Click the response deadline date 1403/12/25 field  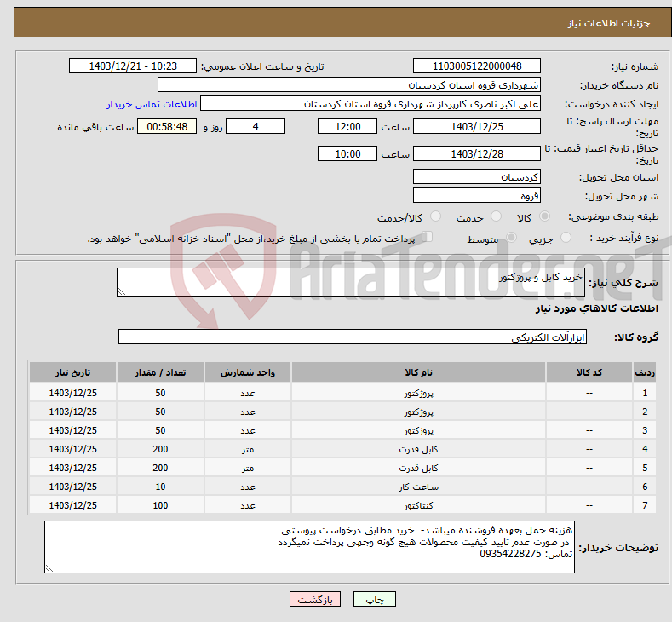477,126
